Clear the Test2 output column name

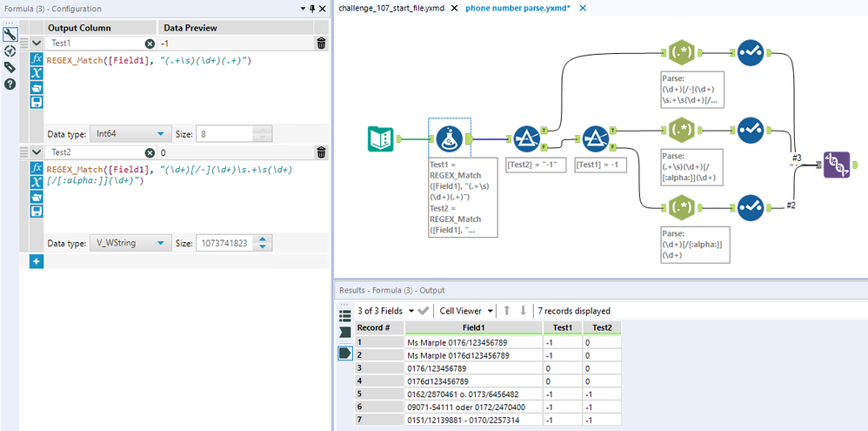[150, 152]
